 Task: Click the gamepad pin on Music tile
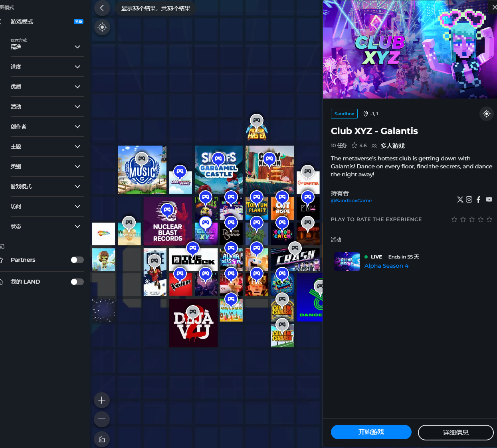(142, 159)
